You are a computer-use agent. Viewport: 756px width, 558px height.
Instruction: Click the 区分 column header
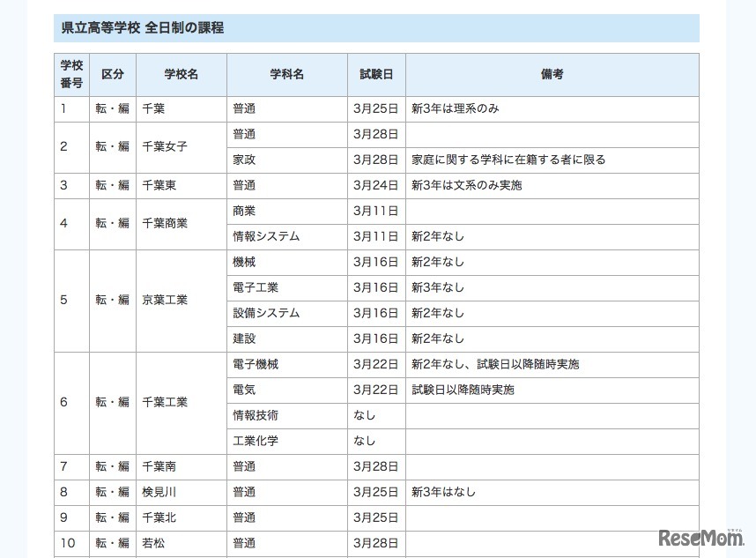pos(111,74)
